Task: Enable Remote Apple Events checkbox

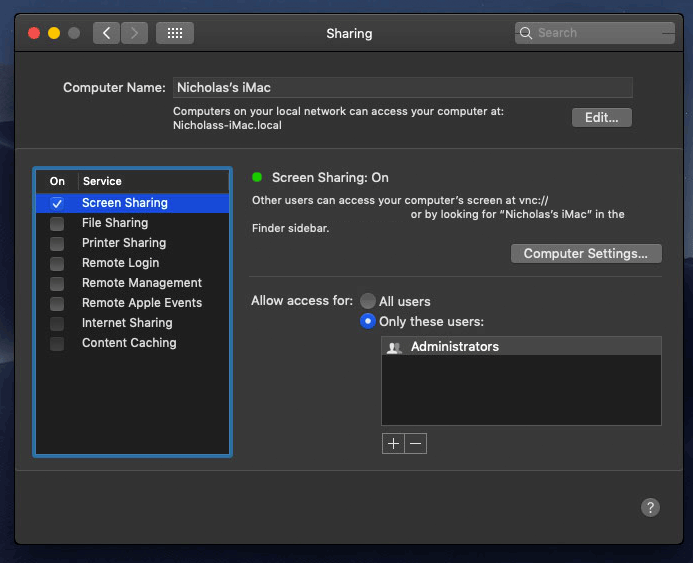Action: pyautogui.click(x=57, y=304)
